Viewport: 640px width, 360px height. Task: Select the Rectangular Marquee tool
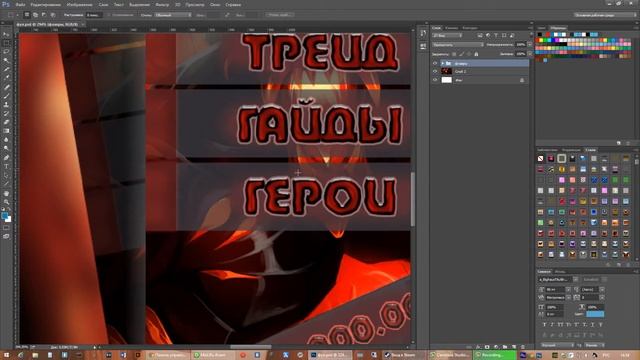coord(6,43)
